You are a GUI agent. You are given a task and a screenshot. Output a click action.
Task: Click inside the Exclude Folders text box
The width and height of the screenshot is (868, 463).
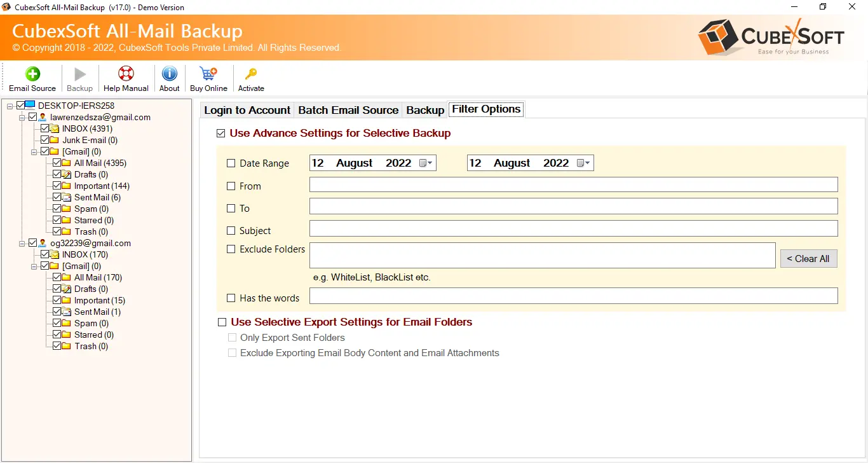tap(542, 255)
